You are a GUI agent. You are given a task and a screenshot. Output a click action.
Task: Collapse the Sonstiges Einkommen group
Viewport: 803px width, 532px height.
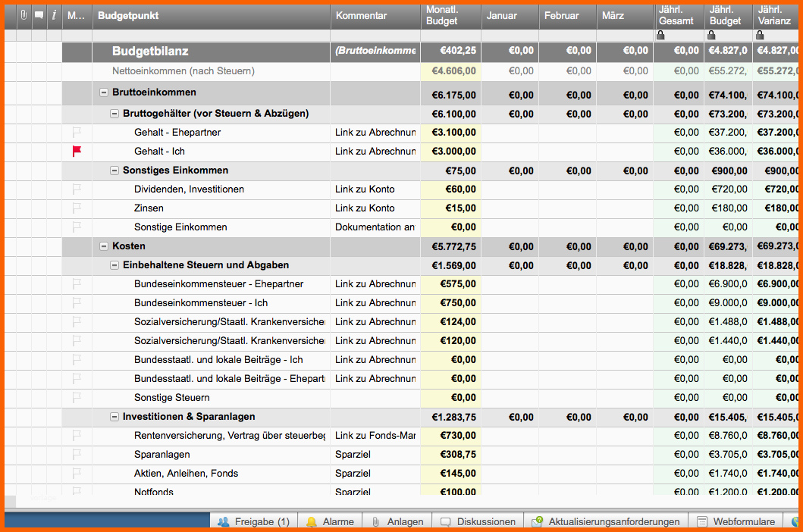coord(114,171)
